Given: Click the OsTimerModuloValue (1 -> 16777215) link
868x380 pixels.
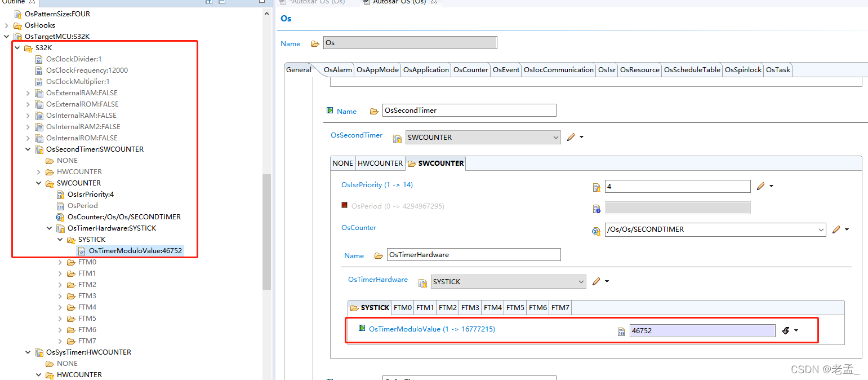Looking at the screenshot, I should 432,329.
